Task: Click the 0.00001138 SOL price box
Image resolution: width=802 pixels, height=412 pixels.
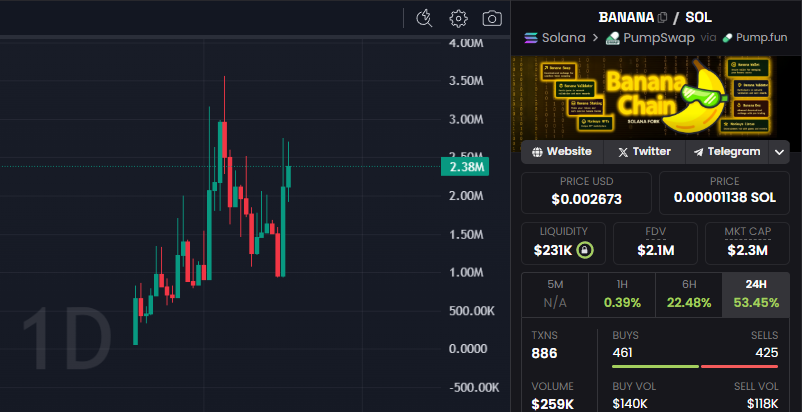Action: tap(724, 193)
